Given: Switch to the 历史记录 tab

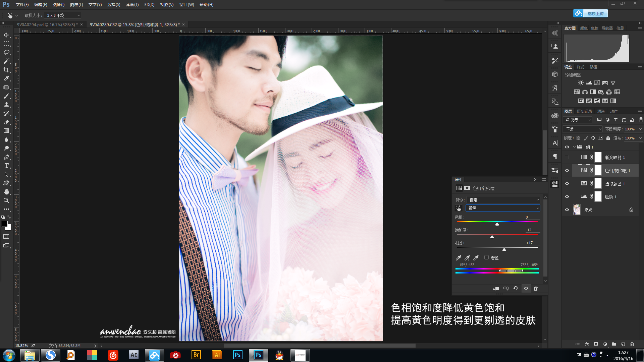Looking at the screenshot, I should pyautogui.click(x=584, y=111).
